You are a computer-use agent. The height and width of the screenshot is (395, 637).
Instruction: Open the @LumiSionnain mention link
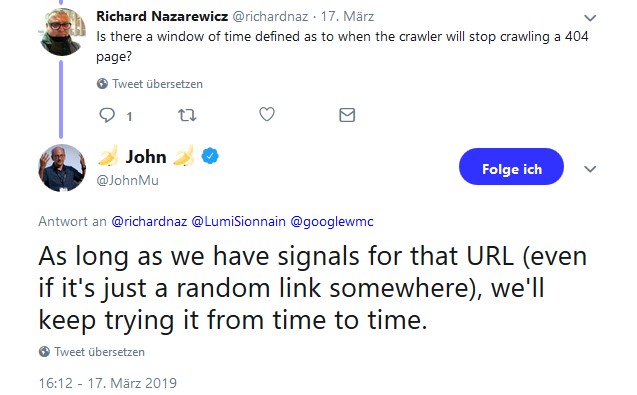click(238, 221)
